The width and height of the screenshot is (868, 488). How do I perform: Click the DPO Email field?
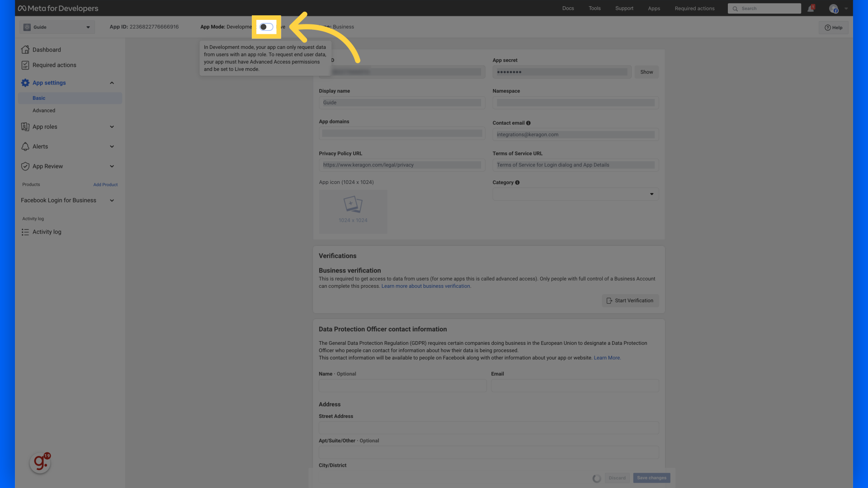coord(575,386)
